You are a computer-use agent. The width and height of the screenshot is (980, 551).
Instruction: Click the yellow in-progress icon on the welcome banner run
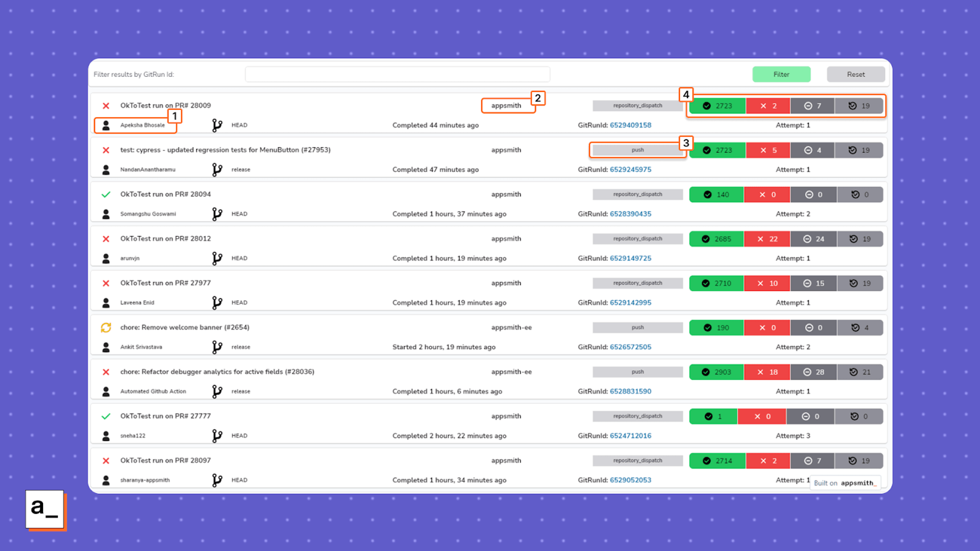click(x=106, y=327)
